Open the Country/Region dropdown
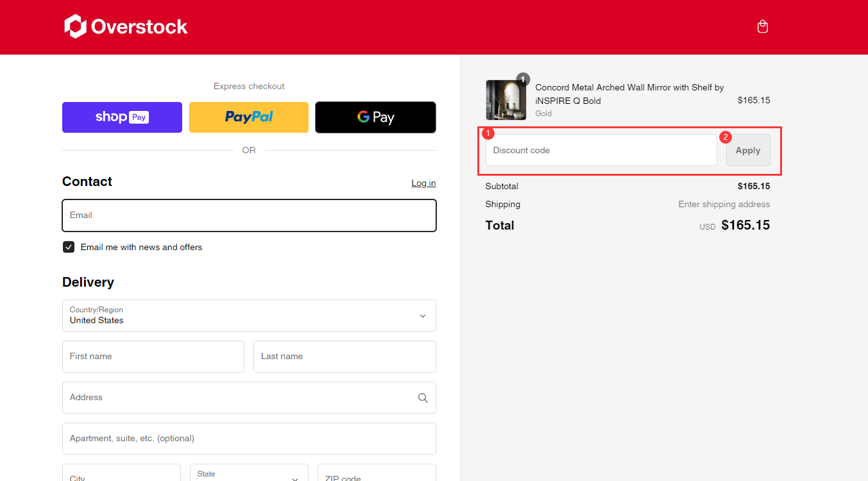The width and height of the screenshot is (868, 481). point(249,316)
